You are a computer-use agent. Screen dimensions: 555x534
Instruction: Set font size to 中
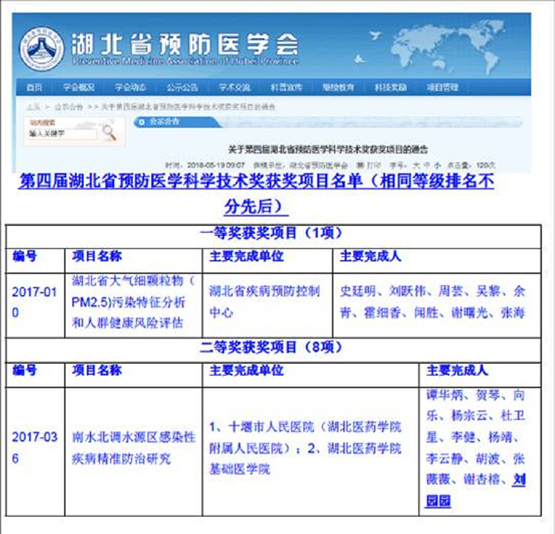(x=427, y=165)
